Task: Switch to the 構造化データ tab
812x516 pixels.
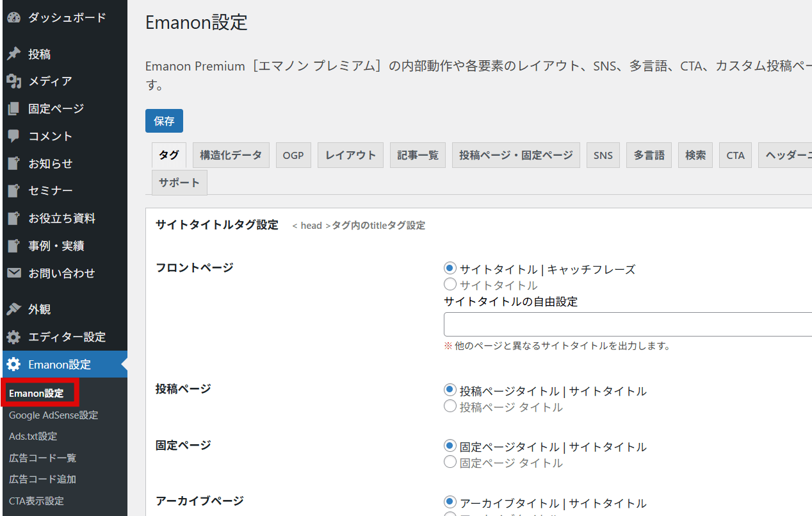Action: [231, 155]
